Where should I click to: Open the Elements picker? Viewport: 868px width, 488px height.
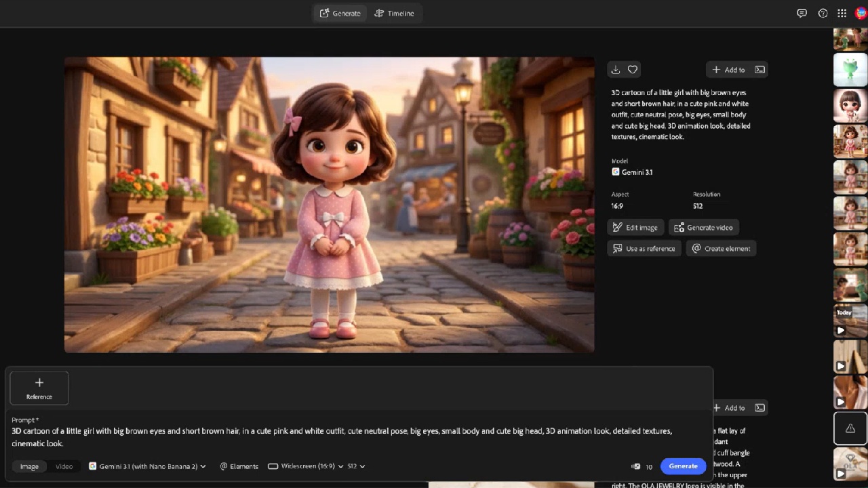pos(239,466)
